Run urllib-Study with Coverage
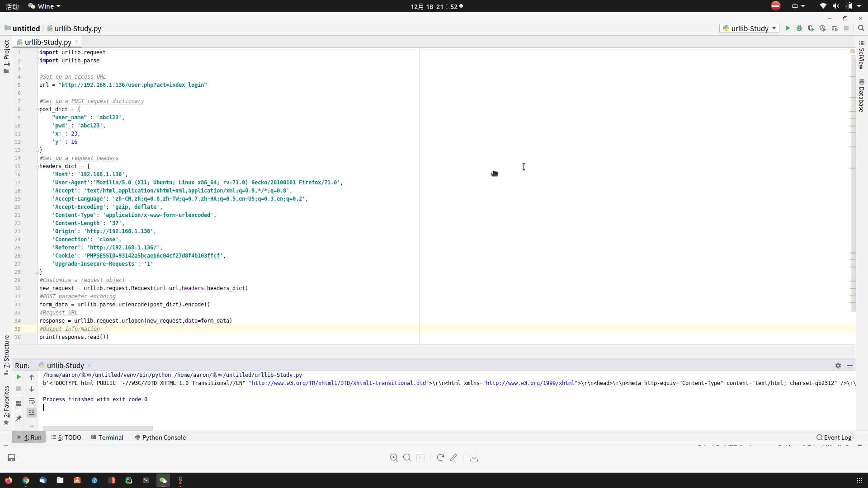868x488 pixels. pos(811,28)
